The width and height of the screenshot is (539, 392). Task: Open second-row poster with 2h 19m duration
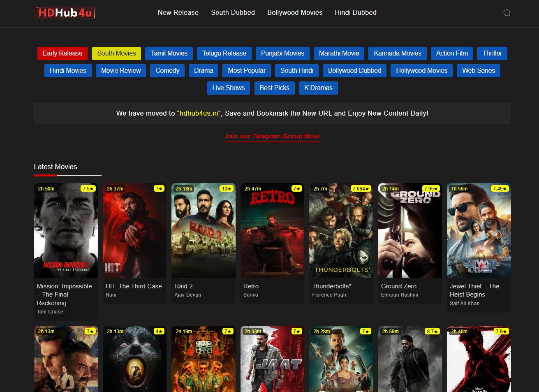coord(204,359)
